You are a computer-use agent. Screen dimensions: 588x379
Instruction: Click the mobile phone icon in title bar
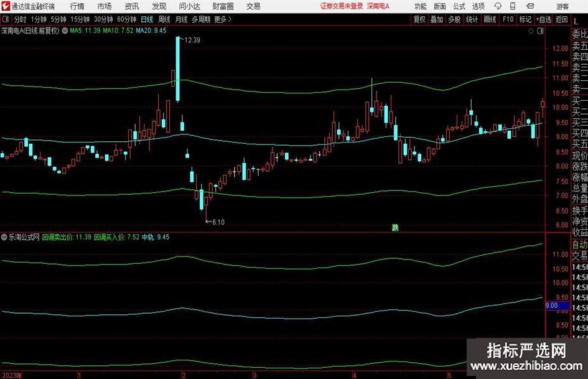(513, 6)
